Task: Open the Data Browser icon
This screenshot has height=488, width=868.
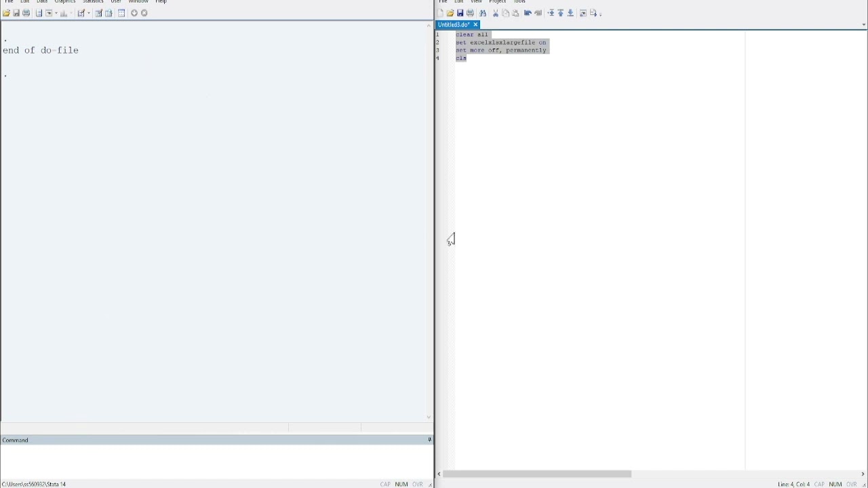Action: tap(108, 13)
